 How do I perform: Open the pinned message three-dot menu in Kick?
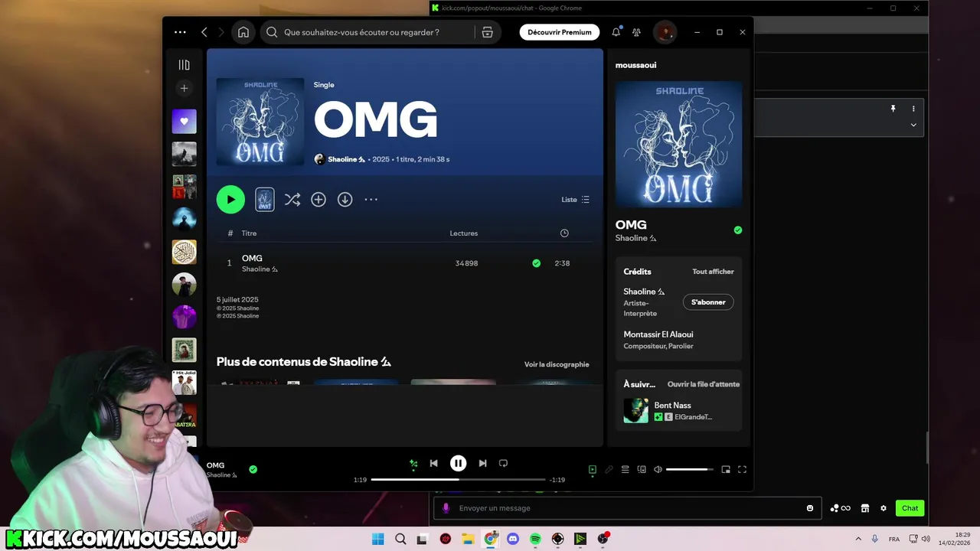click(x=913, y=109)
